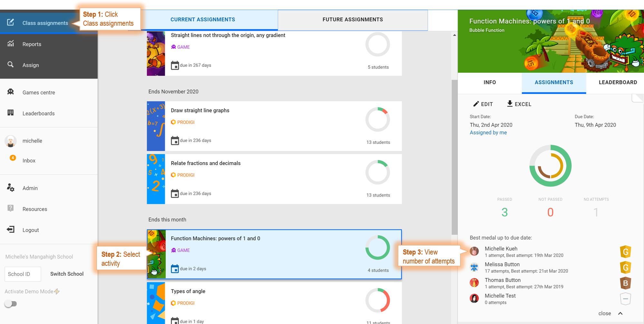Click thumbnail of Relate fractions and decimals
644x324 pixels.
[x=156, y=179]
